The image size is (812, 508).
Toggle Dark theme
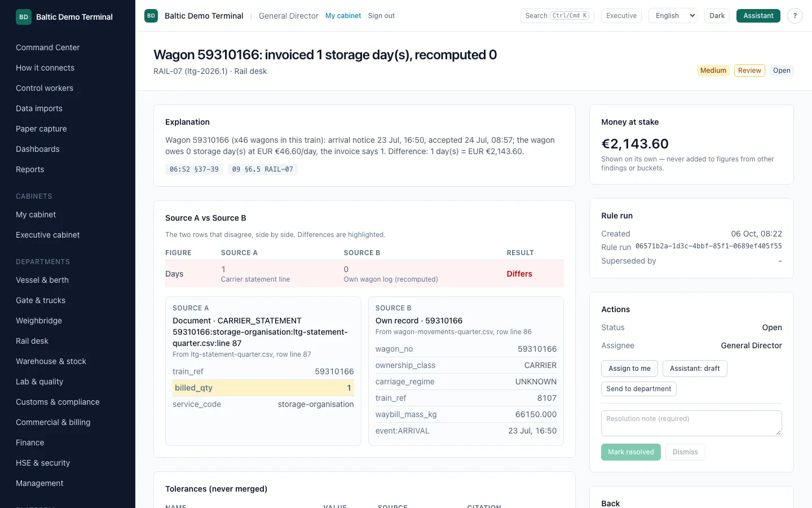click(717, 16)
